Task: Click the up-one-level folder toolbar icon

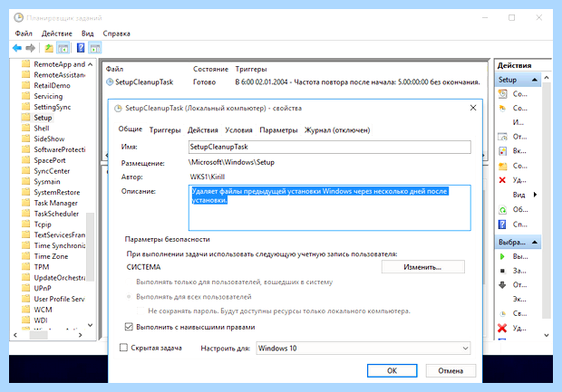Action: [x=49, y=48]
